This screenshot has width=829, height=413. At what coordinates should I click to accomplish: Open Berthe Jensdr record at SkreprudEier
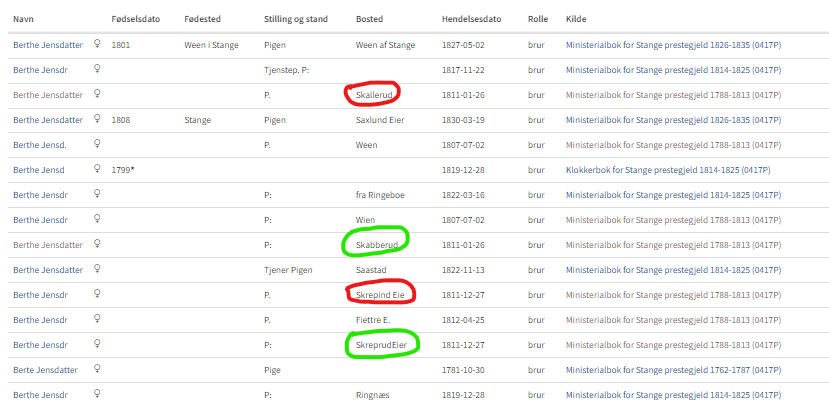tap(41, 345)
